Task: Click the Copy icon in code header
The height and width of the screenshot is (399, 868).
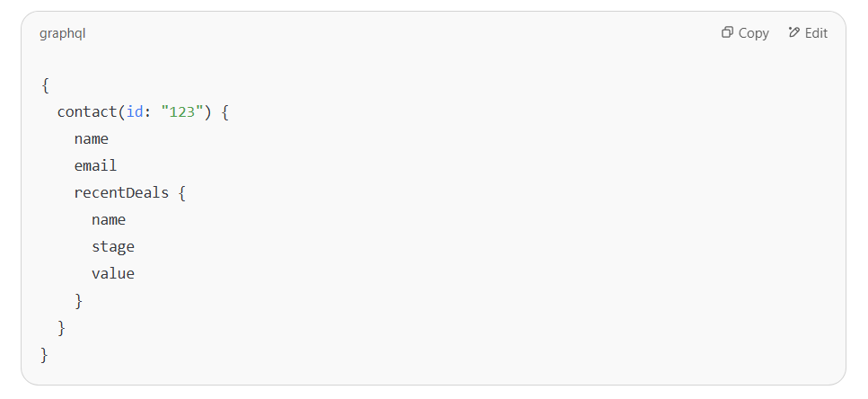Action: click(727, 32)
